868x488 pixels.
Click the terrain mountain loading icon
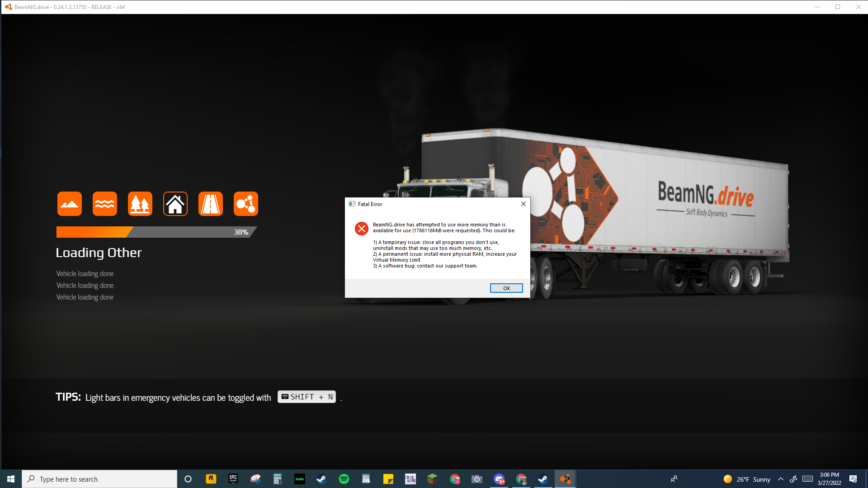(70, 204)
